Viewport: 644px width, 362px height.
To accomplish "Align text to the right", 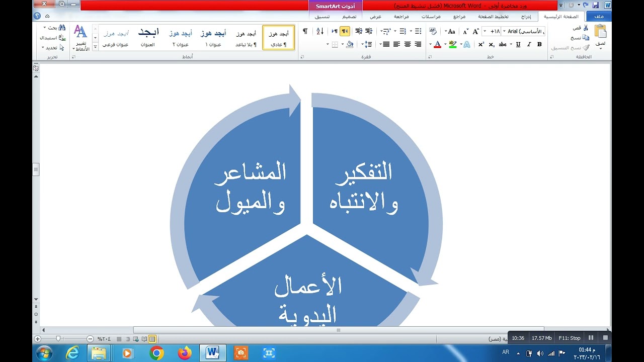I will tap(418, 44).
